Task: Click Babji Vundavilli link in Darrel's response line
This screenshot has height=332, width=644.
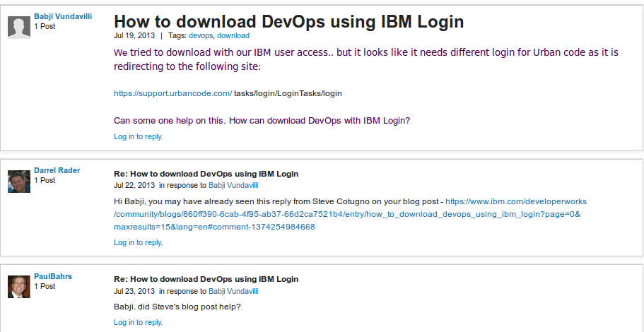Action: click(233, 185)
